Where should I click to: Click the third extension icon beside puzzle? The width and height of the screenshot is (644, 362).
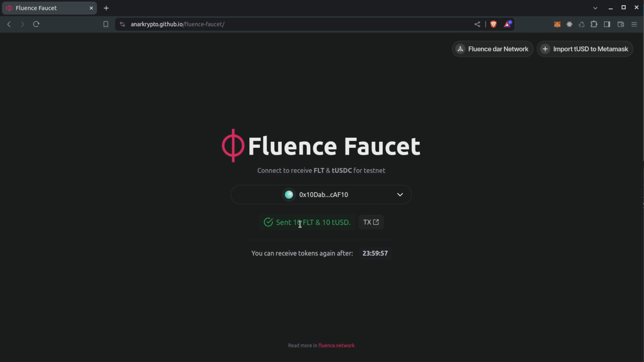point(582,24)
